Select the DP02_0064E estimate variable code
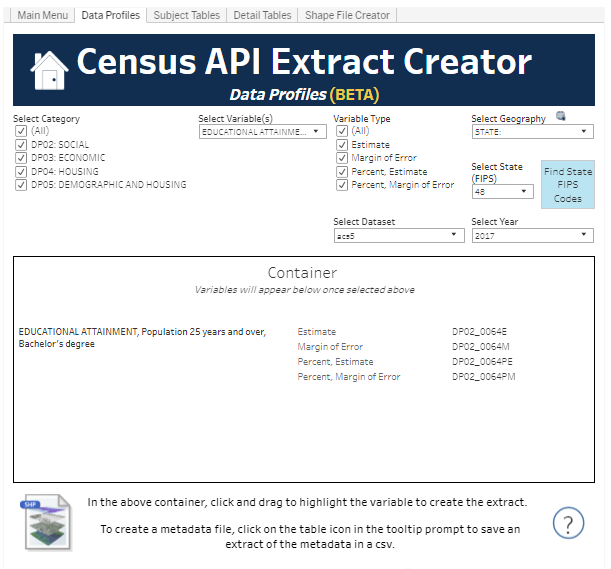Screen dimensions: 611x569 click(x=479, y=332)
